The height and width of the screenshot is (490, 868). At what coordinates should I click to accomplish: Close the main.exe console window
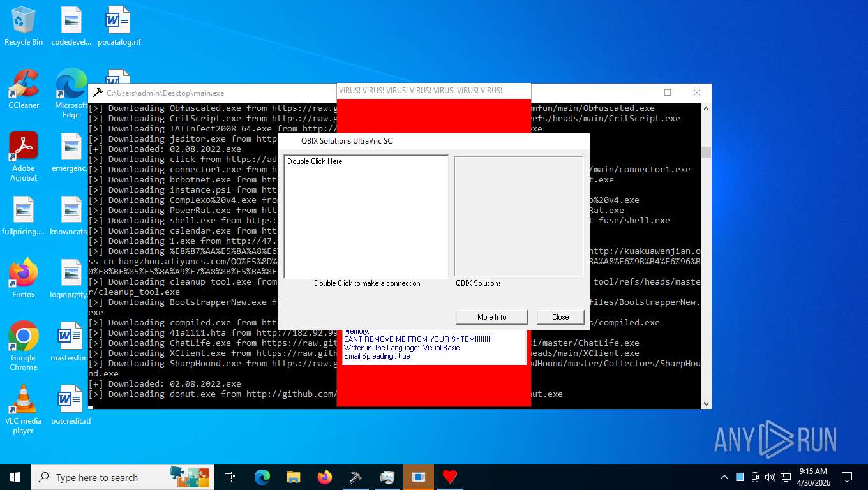697,93
